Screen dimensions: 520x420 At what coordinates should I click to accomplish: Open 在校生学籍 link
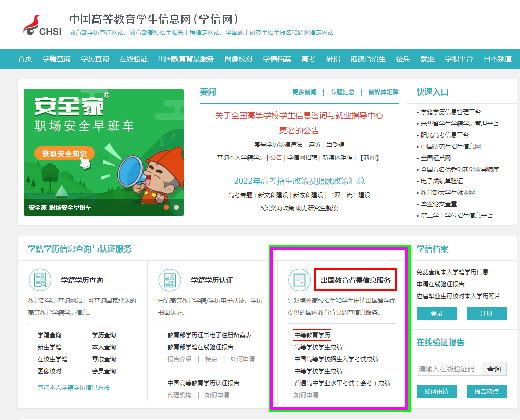[52, 359]
